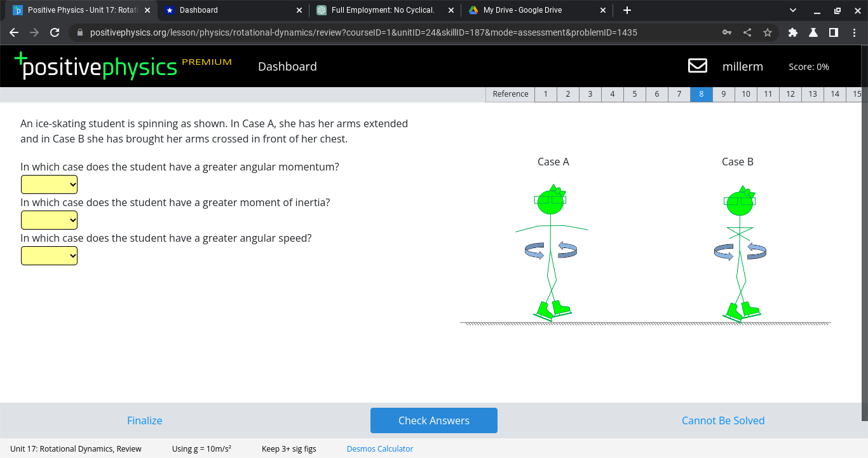Open a new browser tab
Screen dimensions: 868x458
point(627,10)
